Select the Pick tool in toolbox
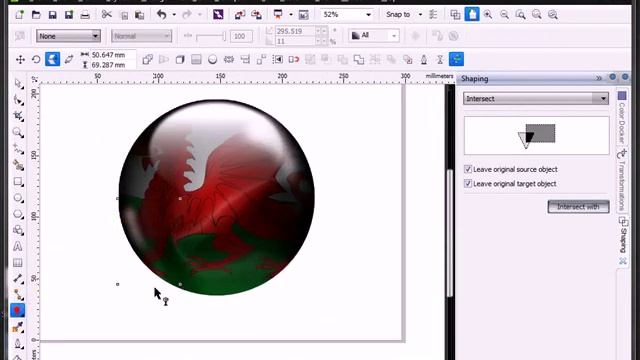Image resolution: width=640 pixels, height=360 pixels. coord(18,83)
